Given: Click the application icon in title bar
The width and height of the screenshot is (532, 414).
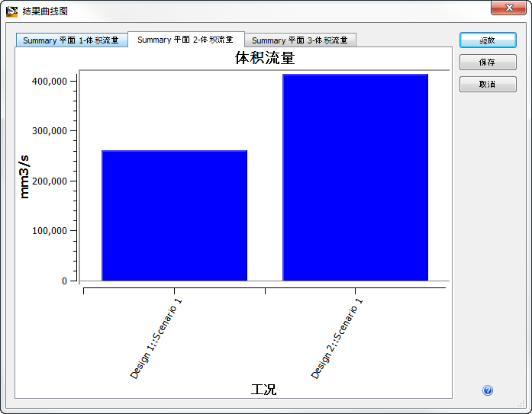Looking at the screenshot, I should tap(11, 11).
